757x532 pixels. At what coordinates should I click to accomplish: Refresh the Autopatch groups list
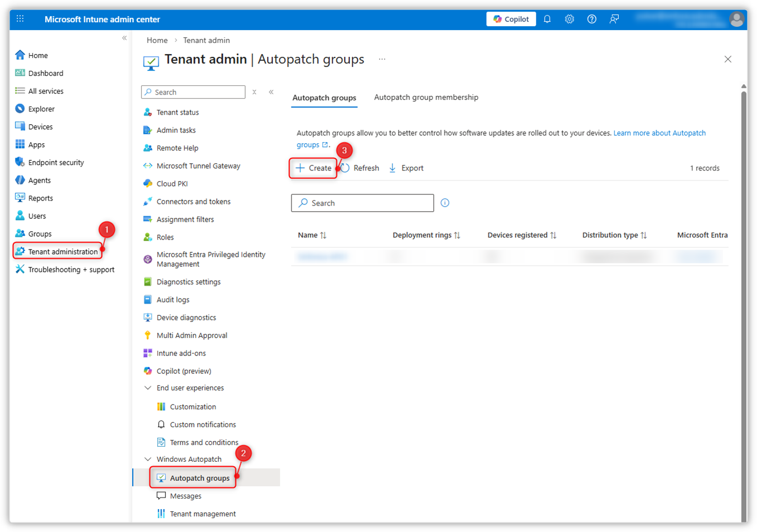click(x=360, y=168)
